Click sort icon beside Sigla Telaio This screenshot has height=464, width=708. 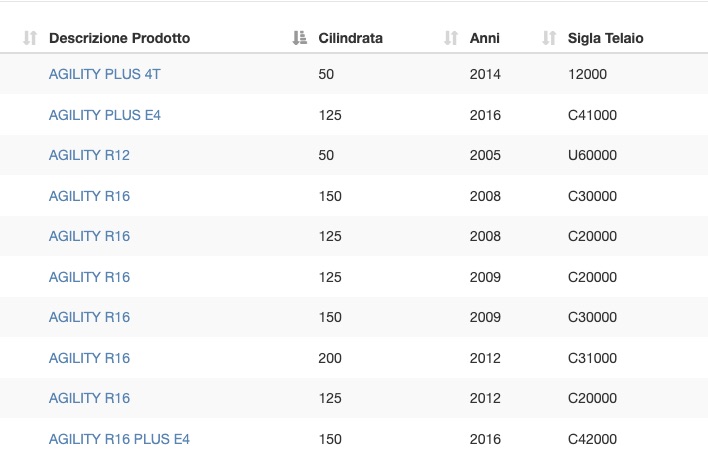[549, 38]
